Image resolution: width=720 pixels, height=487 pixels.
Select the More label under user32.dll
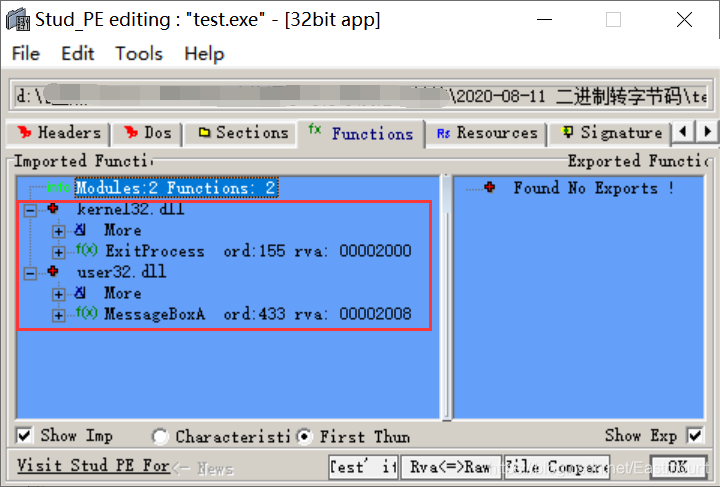pos(123,293)
